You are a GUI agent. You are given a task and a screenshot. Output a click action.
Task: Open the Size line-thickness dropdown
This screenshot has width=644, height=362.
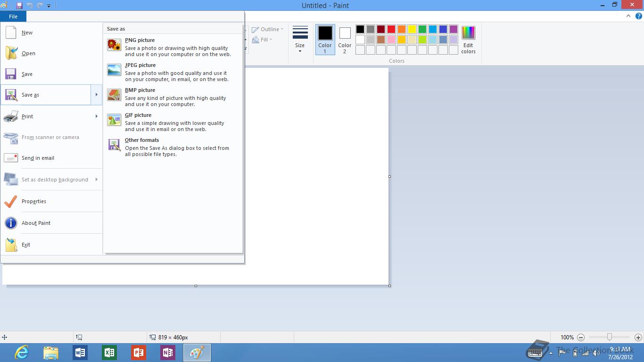tap(300, 39)
